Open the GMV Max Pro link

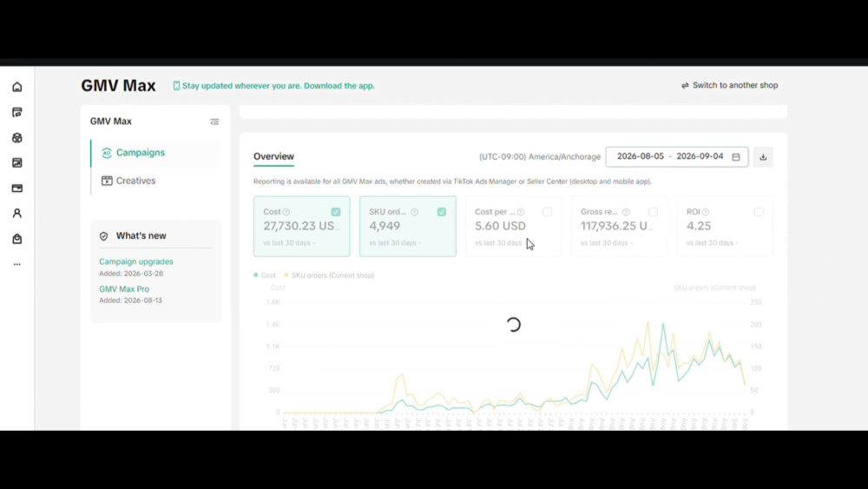(124, 289)
